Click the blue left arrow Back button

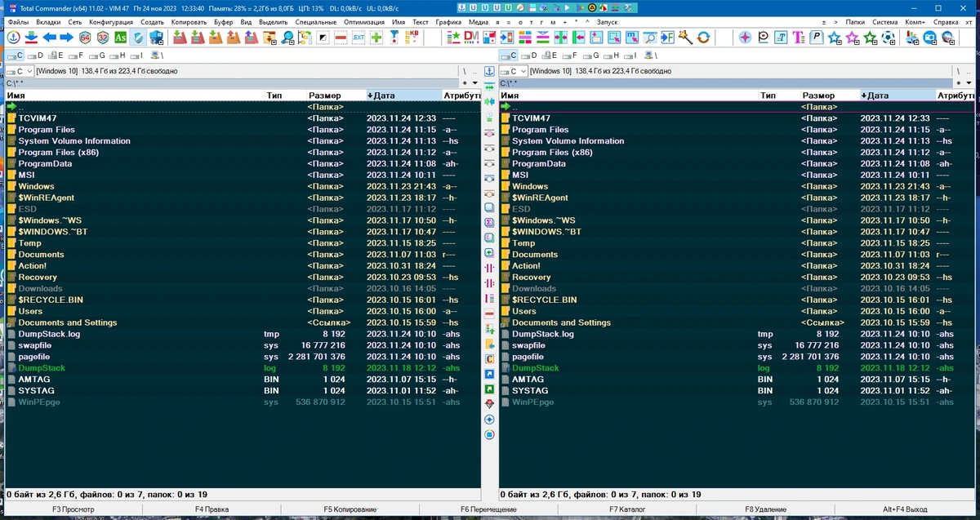point(49,38)
